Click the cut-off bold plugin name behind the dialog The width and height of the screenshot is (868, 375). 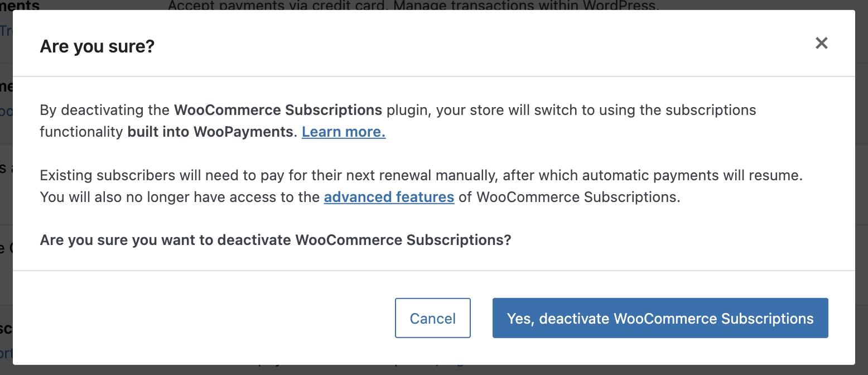coord(20,5)
